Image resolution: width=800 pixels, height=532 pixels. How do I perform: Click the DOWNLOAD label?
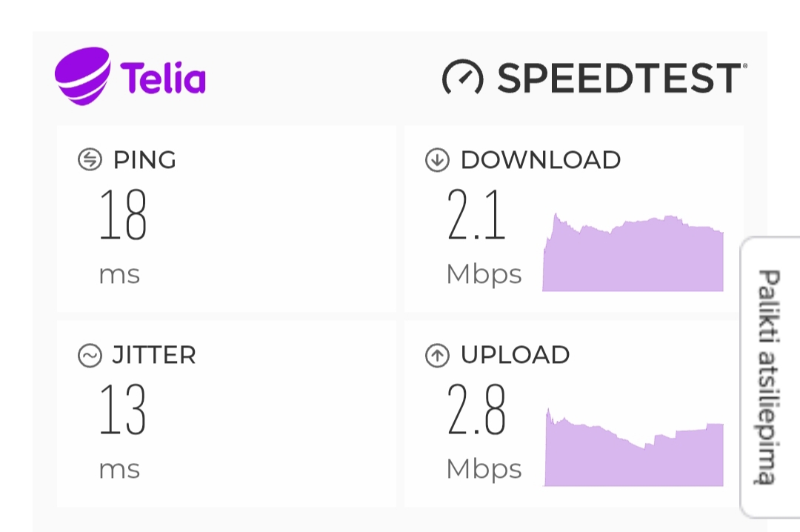(x=541, y=159)
